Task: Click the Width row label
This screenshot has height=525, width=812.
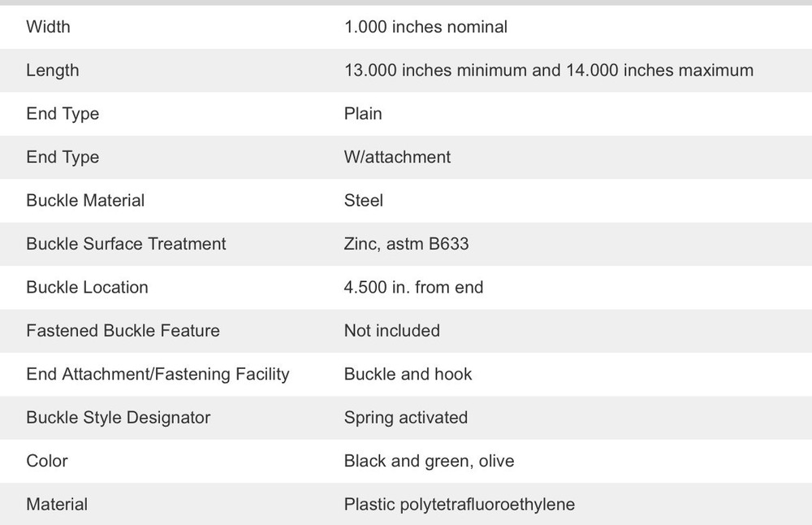Action: tap(48, 27)
